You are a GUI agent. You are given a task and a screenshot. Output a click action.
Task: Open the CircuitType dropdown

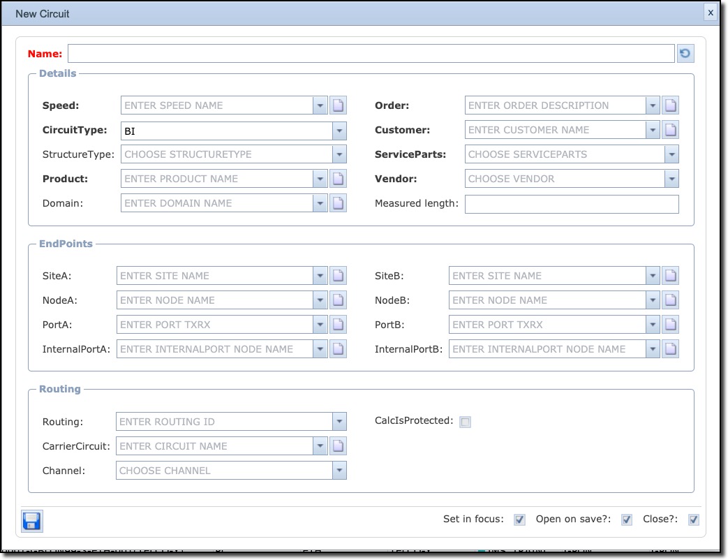339,131
